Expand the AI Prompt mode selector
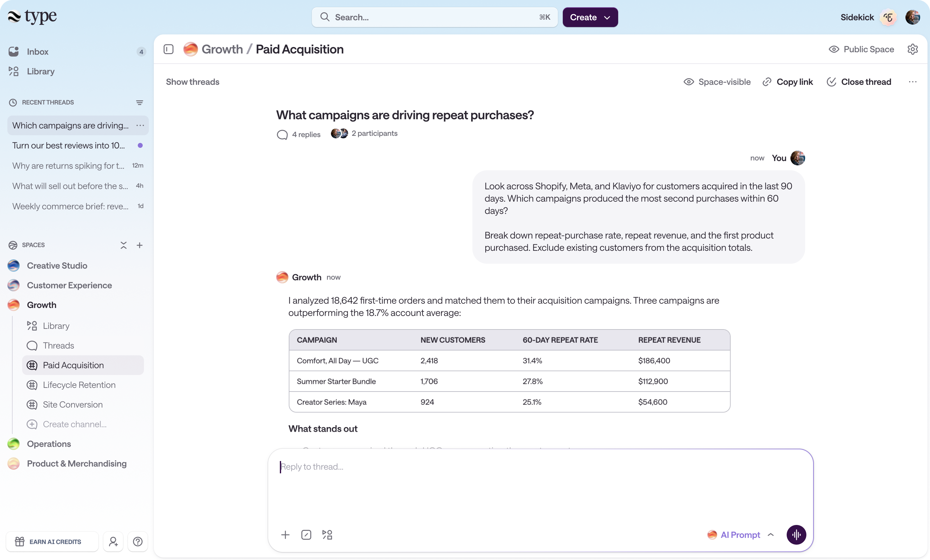 [741, 535]
